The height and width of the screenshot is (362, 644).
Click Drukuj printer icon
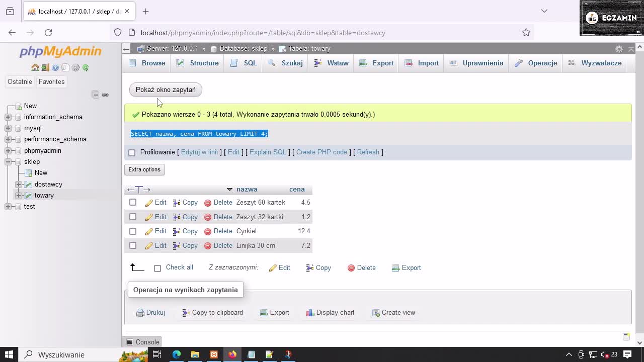[140, 313]
